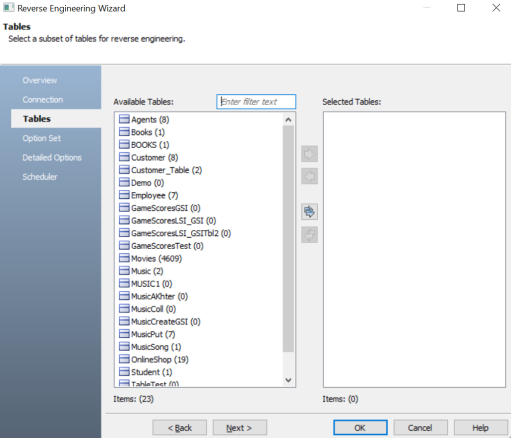The image size is (511, 438).
Task: Click the Help button
Action: 480,428
